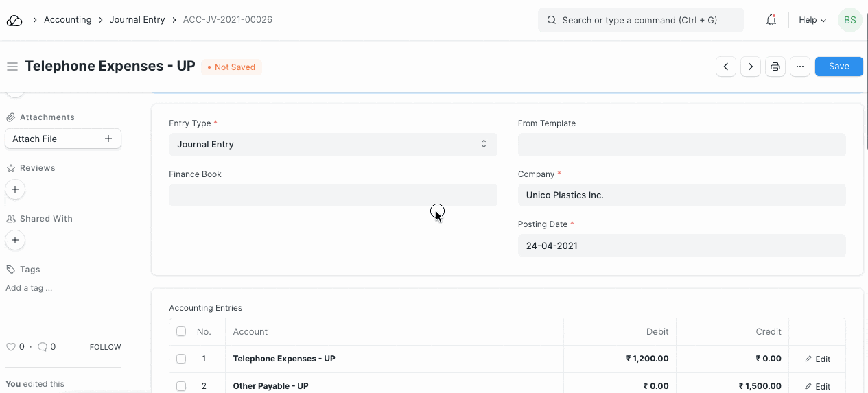Screen dimensions: 868x393
Task: Go to previous journal entry
Action: (x=726, y=67)
